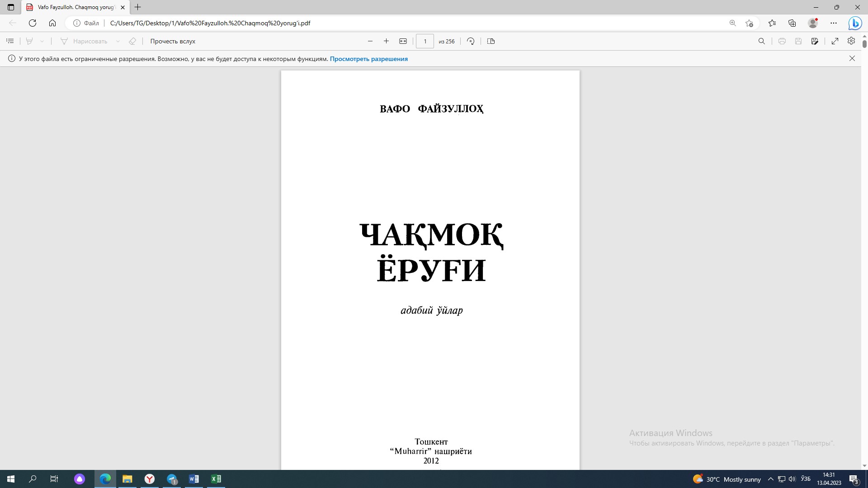This screenshot has height=488, width=868.
Task: Click the vertical scrollbar thumb
Action: pyautogui.click(x=864, y=44)
